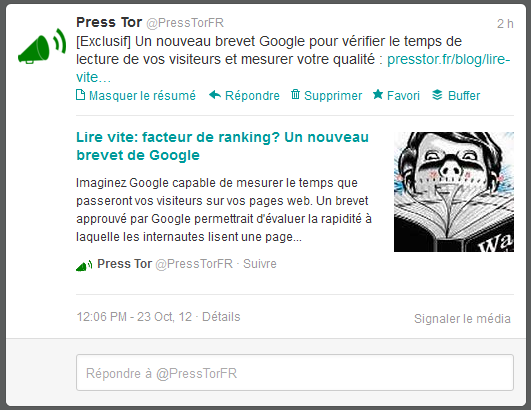This screenshot has height=410, width=531.
Task: Focus the Répondre à @PressTorFR reply field
Action: (295, 373)
